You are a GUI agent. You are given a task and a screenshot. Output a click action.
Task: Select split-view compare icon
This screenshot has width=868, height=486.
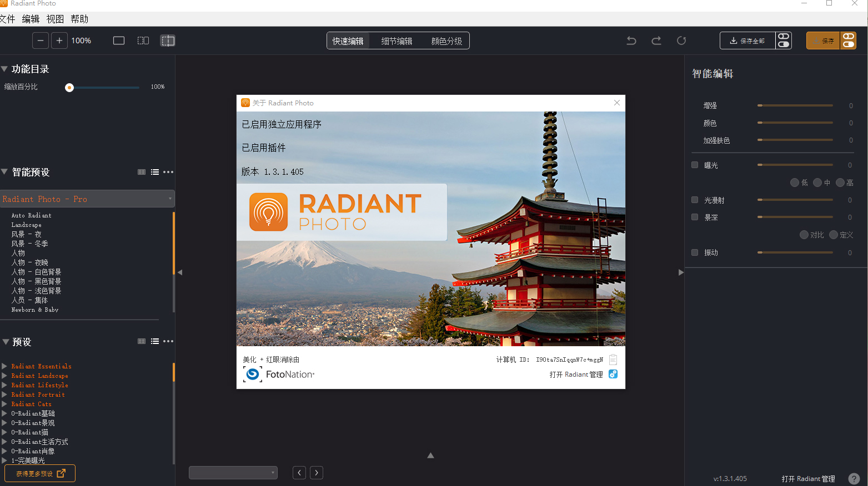[x=168, y=40]
